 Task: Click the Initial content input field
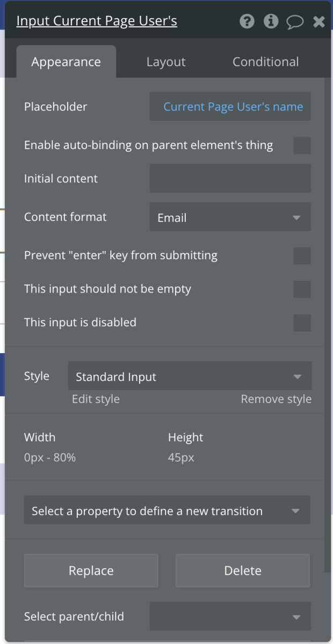click(230, 178)
